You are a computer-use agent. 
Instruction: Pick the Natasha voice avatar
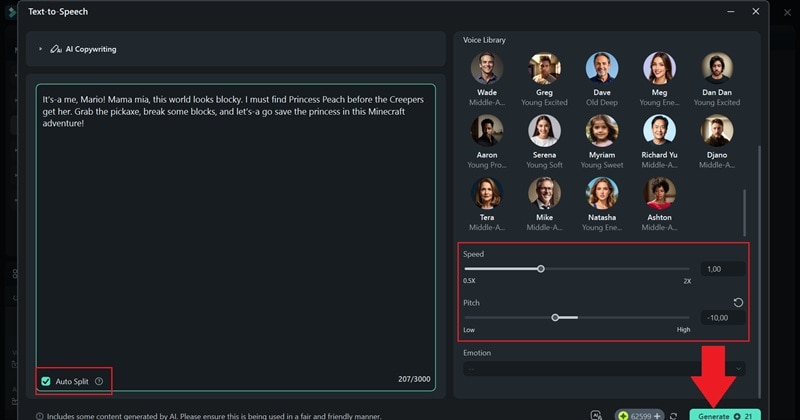[x=601, y=193]
